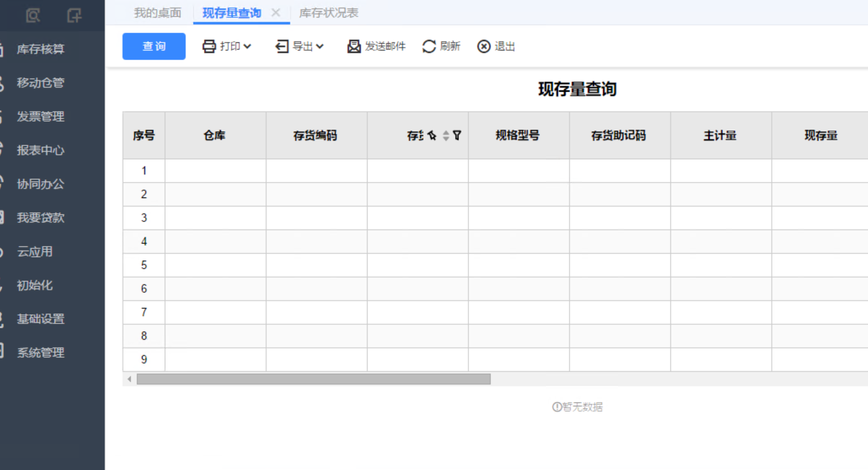Click the 导出 label in toolbar

click(x=303, y=46)
